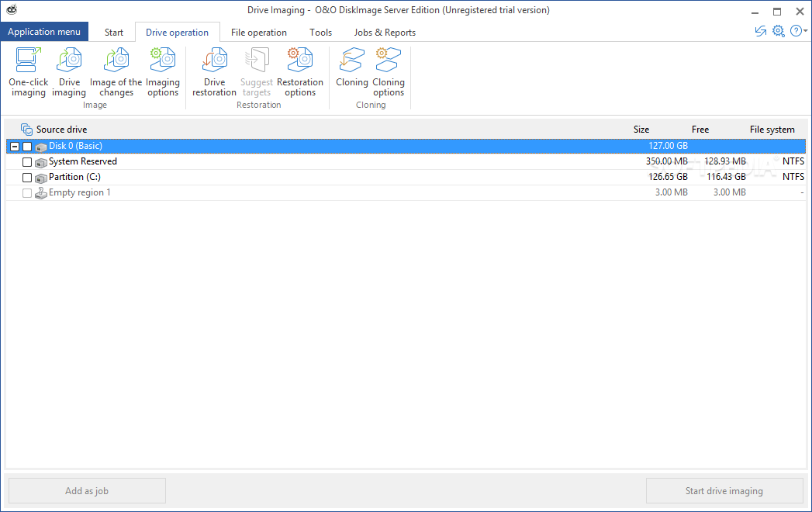Click the Size column header
This screenshot has width=812, height=512.
point(641,130)
